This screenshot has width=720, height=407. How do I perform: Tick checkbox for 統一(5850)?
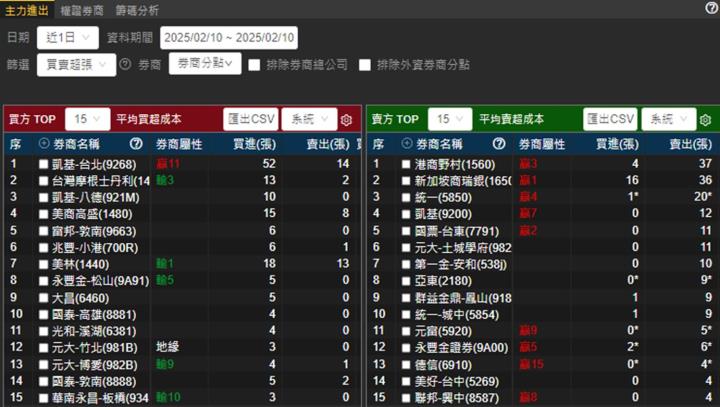point(406,198)
